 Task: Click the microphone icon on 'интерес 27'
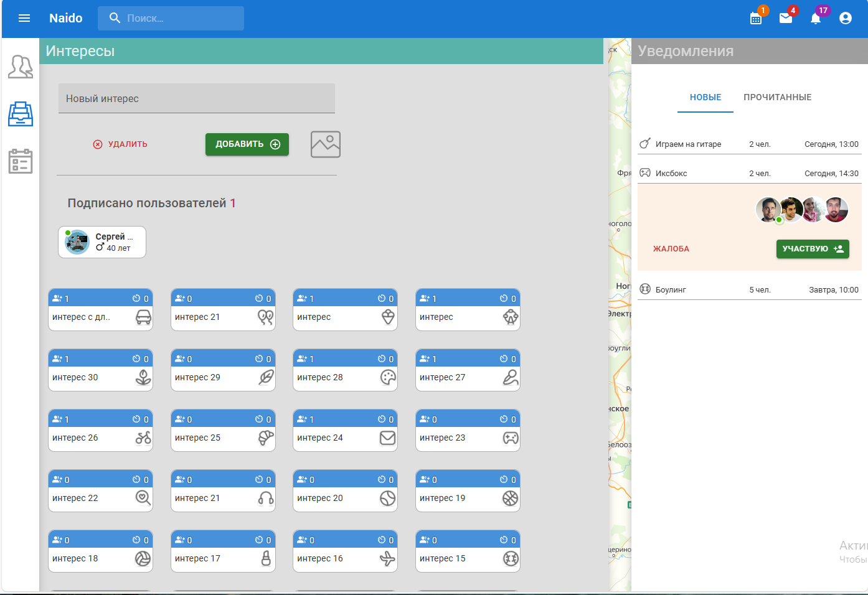click(511, 378)
